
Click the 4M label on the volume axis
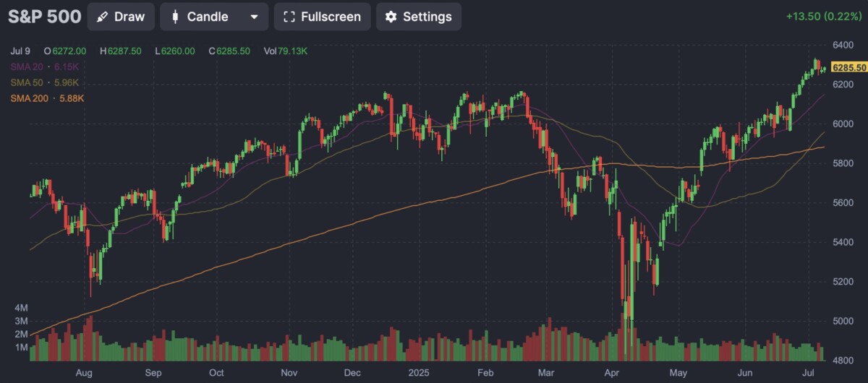tap(20, 307)
